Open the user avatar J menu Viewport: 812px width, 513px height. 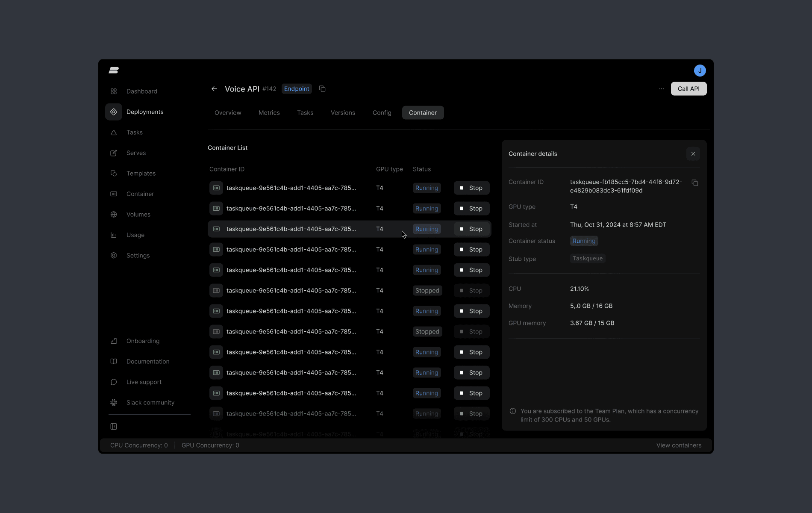pyautogui.click(x=700, y=71)
